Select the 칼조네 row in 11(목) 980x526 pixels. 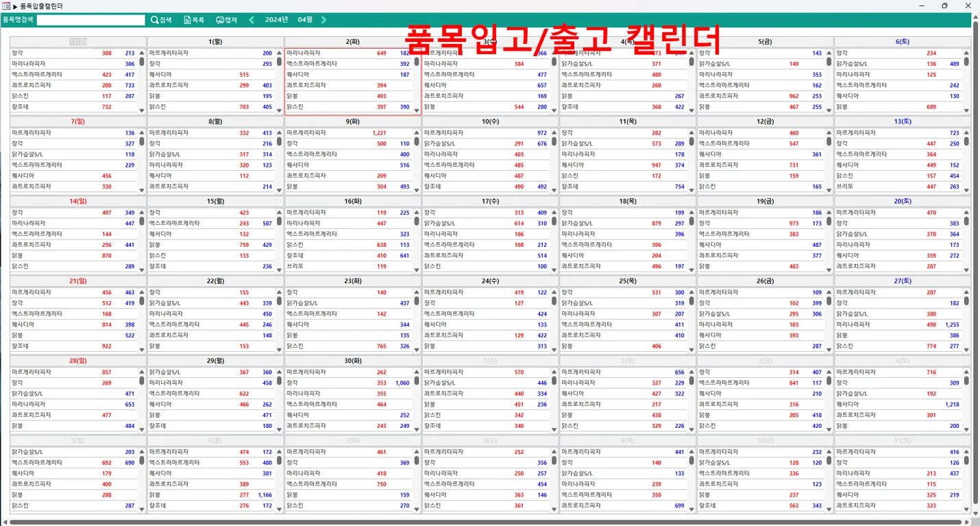(x=624, y=187)
